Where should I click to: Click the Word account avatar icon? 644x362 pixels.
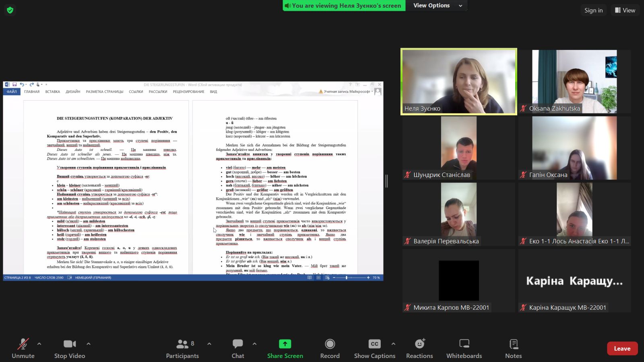click(378, 92)
